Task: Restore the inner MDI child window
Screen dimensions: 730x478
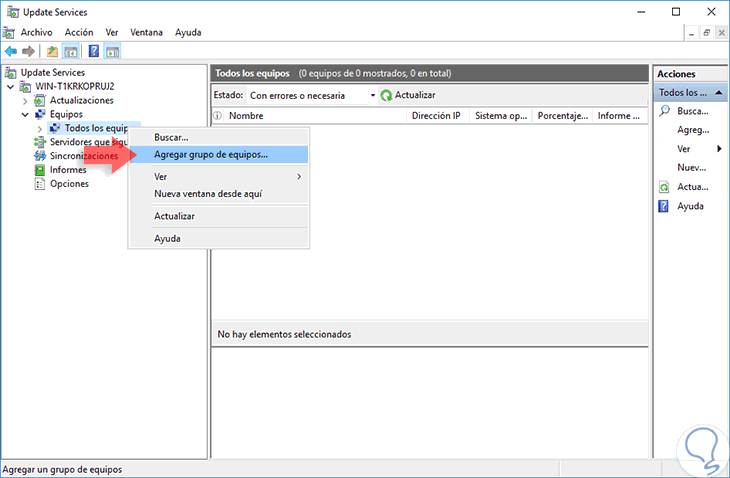Action: tap(706, 33)
